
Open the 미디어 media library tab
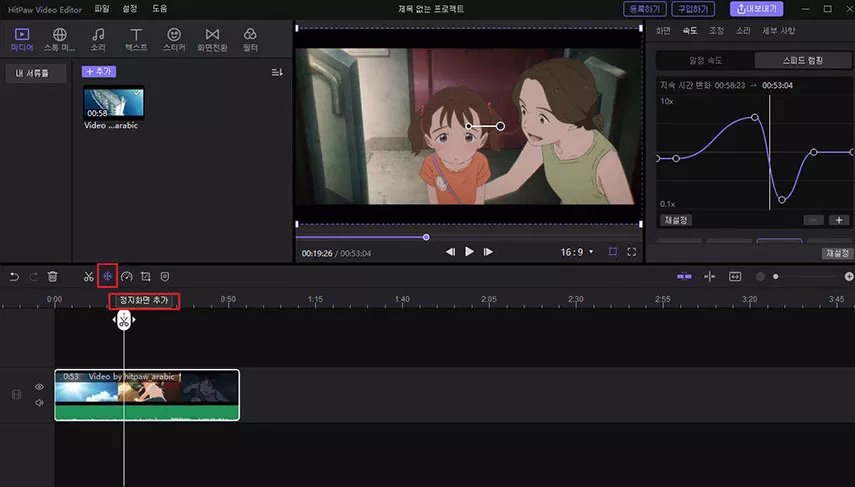point(22,40)
